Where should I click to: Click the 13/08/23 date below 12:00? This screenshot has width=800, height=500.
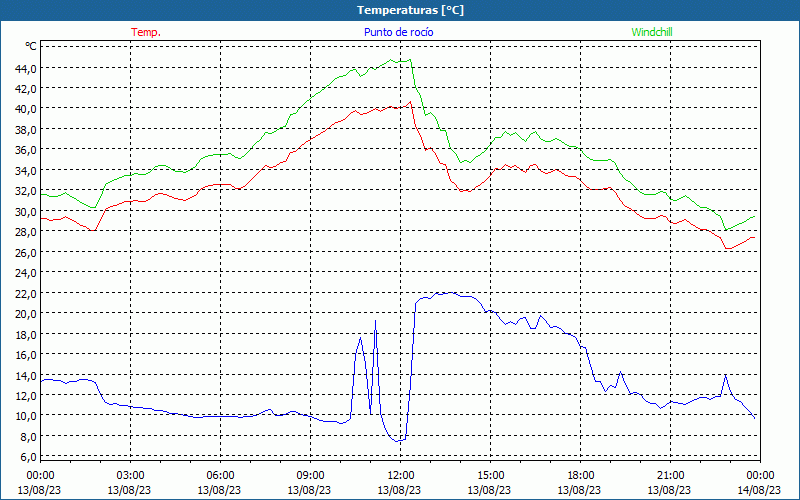click(399, 490)
